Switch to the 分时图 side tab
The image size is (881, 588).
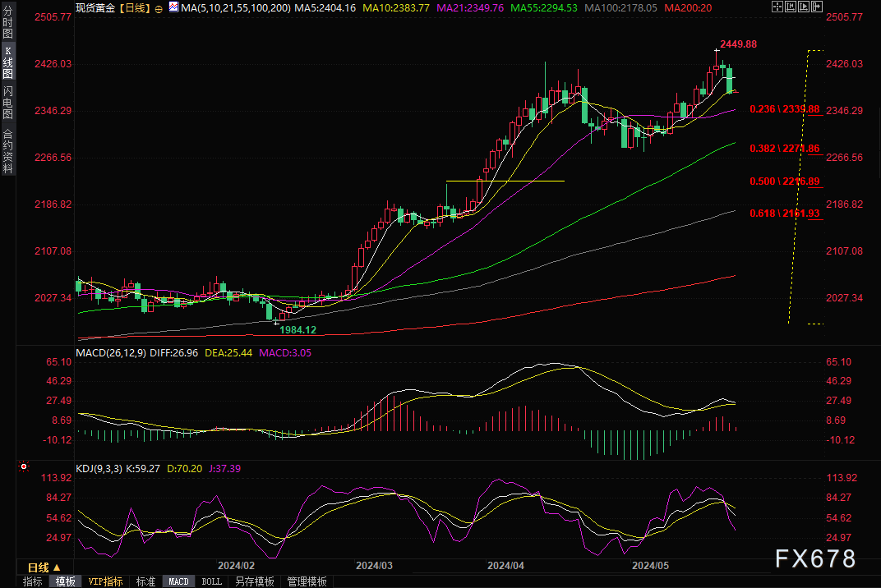[7, 25]
